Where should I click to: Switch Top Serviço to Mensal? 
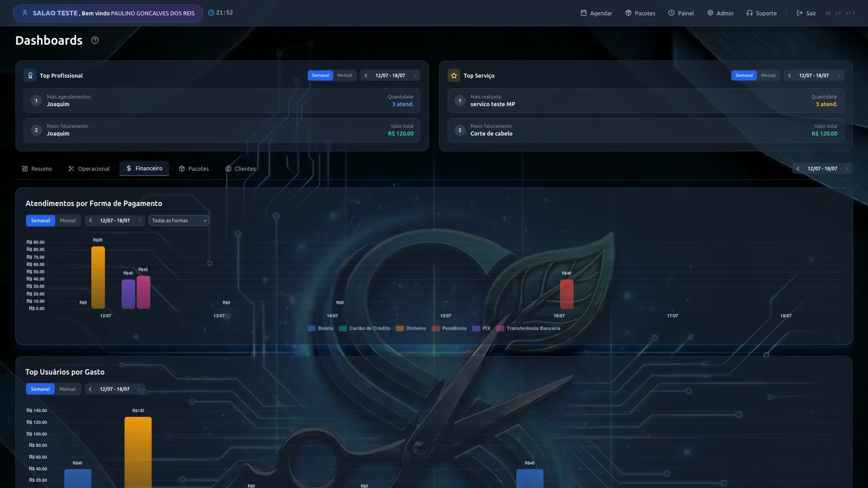[768, 75]
